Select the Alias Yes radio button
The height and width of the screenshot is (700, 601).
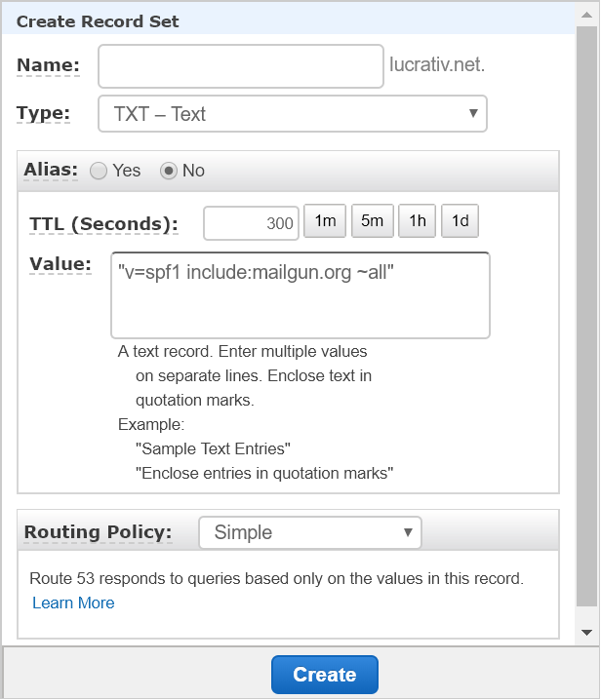[x=99, y=171]
